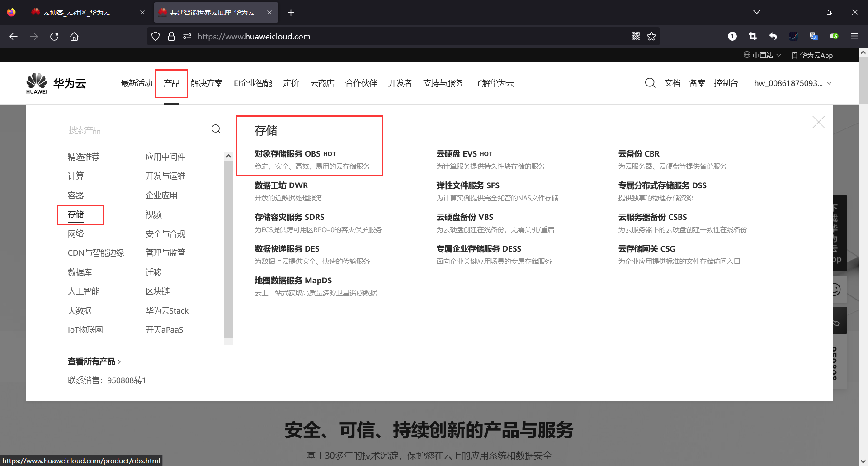Image resolution: width=868 pixels, height=466 pixels.
Task: Open the QR code icon in address bar
Action: (x=635, y=36)
